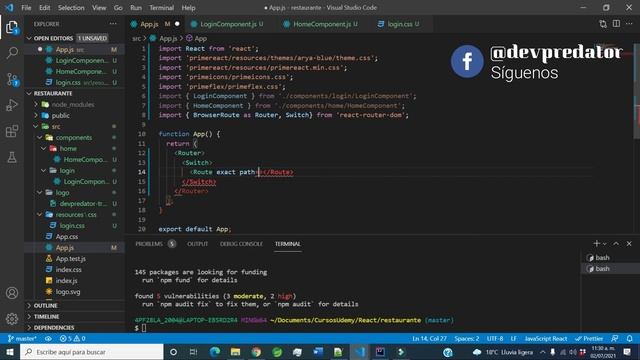640x360 pixels.
Task: Collapse the components folder
Action: tap(40, 138)
